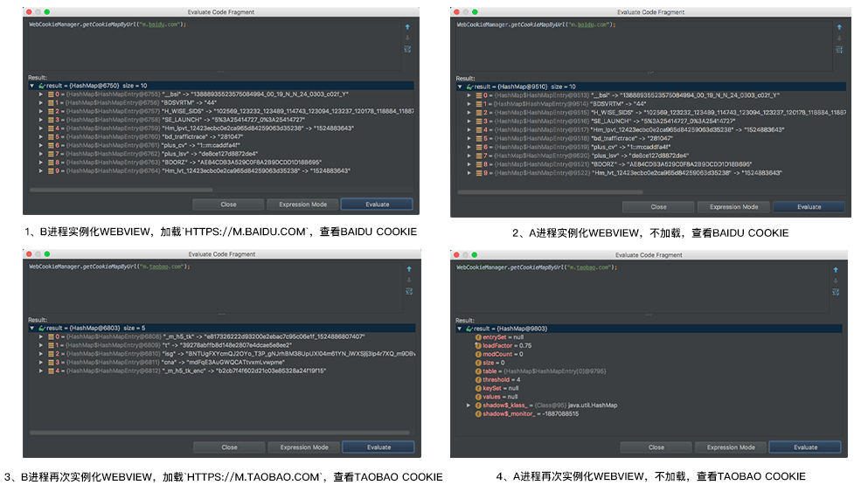Expand the shadow$_klass_ java.util.HashMap node
This screenshot has width=868, height=492.
[x=469, y=405]
